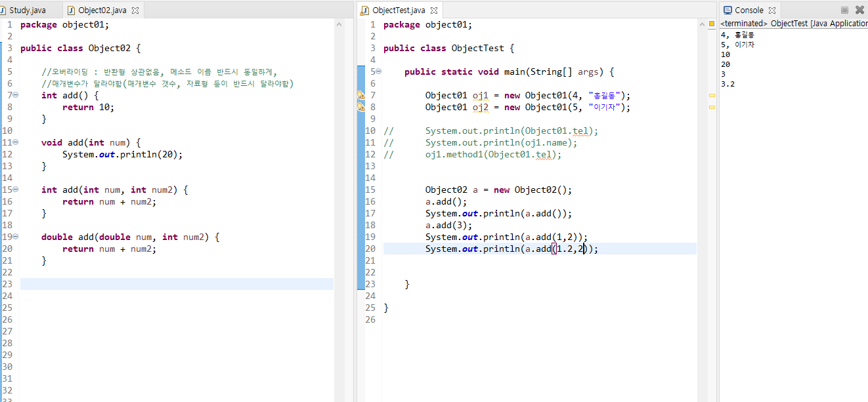The width and height of the screenshot is (868, 402).
Task: Click scroll-up arrow in ObjectTest.java editor
Action: (702, 24)
